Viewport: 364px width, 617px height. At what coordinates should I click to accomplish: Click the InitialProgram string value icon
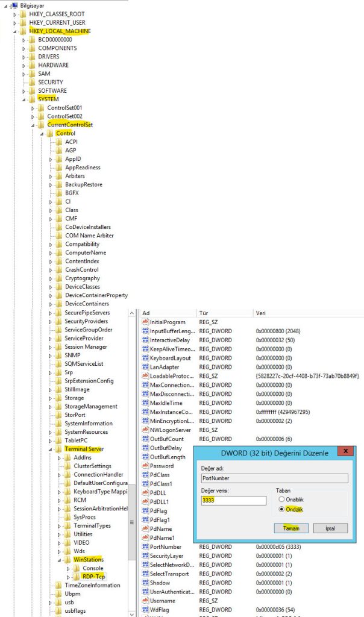[145, 322]
